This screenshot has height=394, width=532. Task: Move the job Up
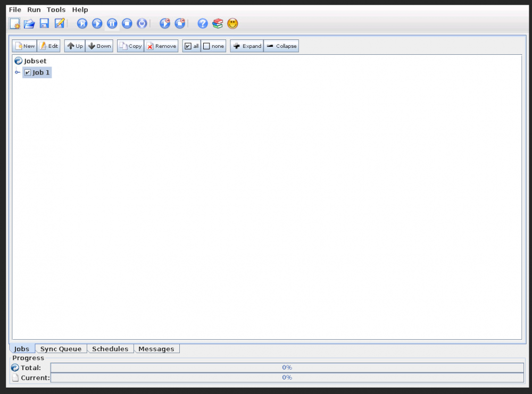[x=74, y=46]
